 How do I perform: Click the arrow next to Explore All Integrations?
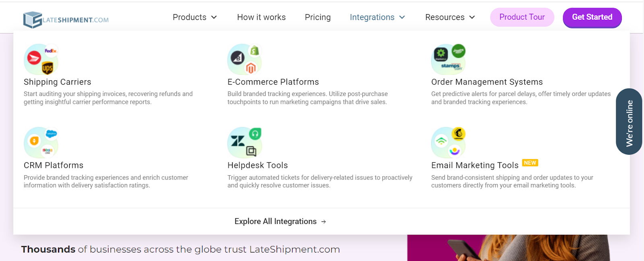point(324,222)
